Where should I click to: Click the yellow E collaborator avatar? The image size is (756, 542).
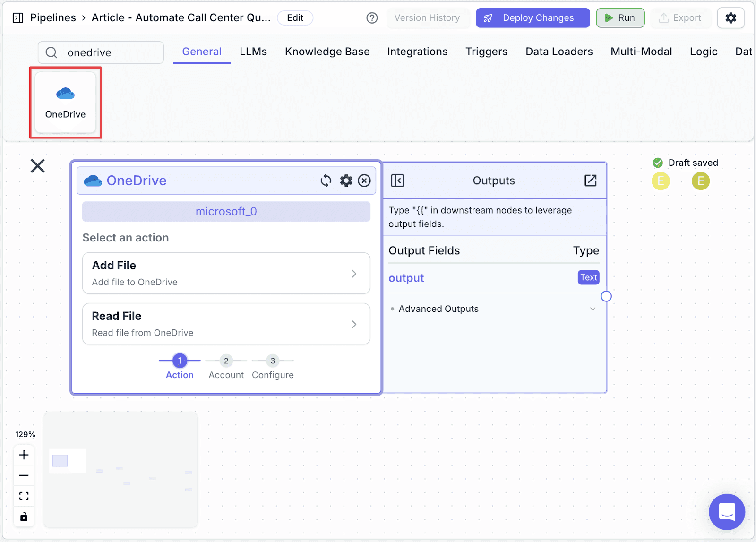click(661, 181)
